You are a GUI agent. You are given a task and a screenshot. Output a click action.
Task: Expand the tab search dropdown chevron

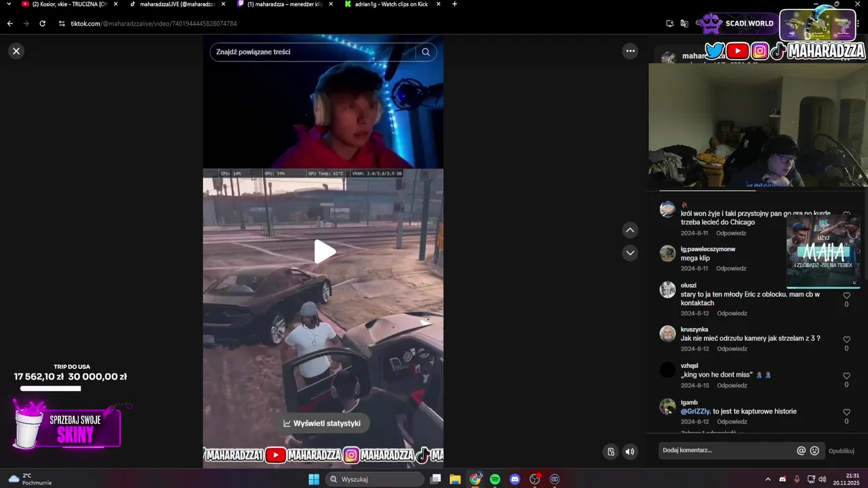(x=8, y=4)
